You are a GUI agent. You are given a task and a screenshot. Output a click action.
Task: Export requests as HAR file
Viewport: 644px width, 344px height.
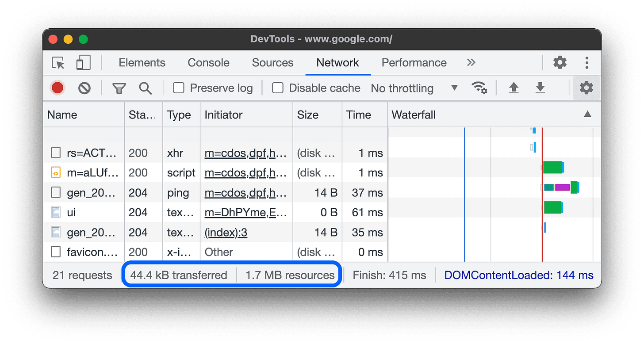540,88
